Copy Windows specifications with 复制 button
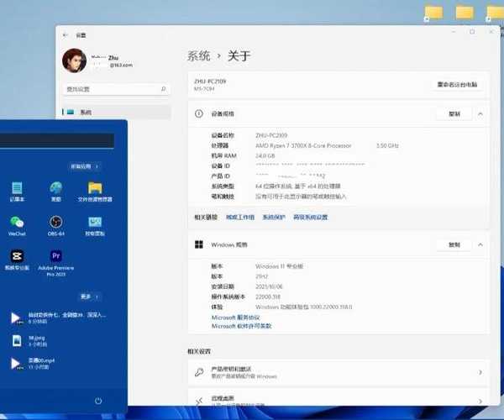This screenshot has height=420, width=504. pyautogui.click(x=454, y=245)
